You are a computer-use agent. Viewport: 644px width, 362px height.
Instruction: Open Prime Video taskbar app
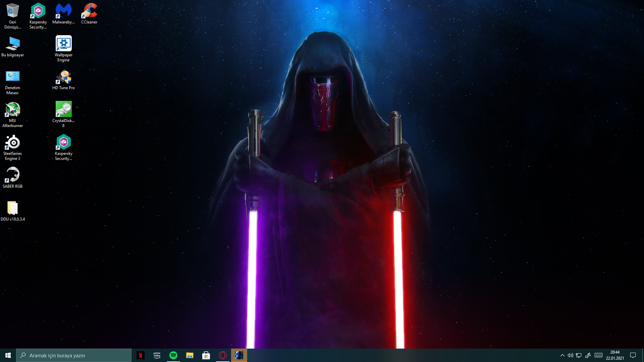(157, 355)
